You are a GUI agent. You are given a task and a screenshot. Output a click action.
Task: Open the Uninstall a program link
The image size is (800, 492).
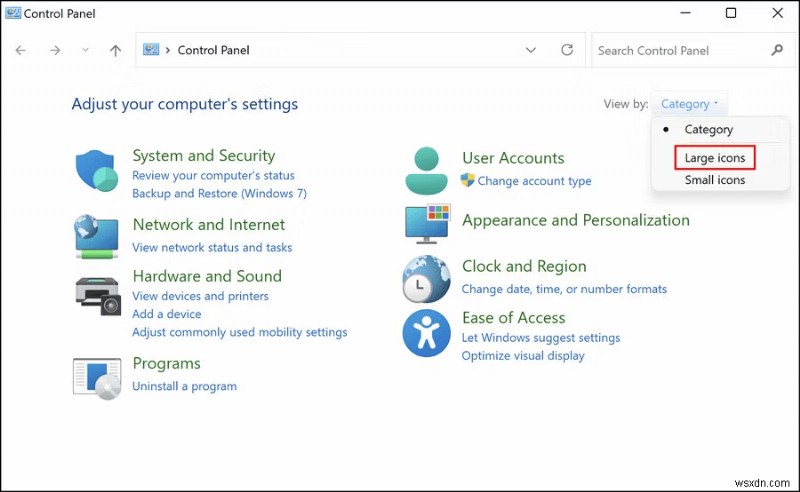click(184, 386)
